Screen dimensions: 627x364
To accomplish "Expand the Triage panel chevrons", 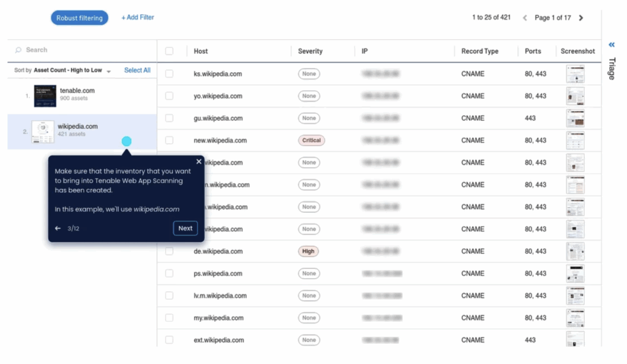I will point(612,45).
